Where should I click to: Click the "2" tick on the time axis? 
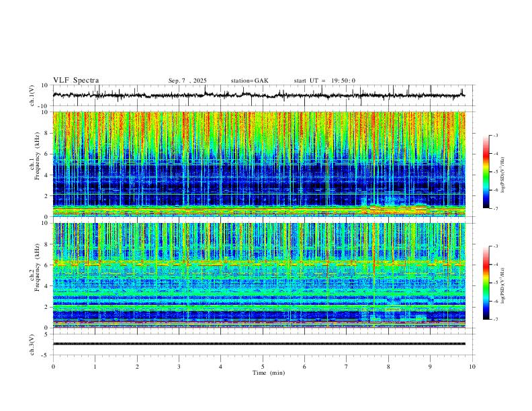[137, 367]
